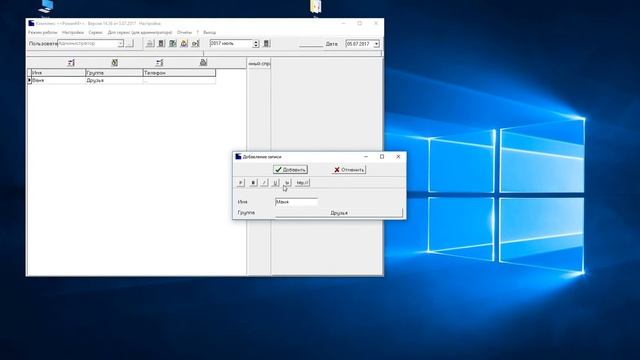The image size is (640, 360).
Task: Click the second icon in the main toolbar group
Action: point(161,43)
